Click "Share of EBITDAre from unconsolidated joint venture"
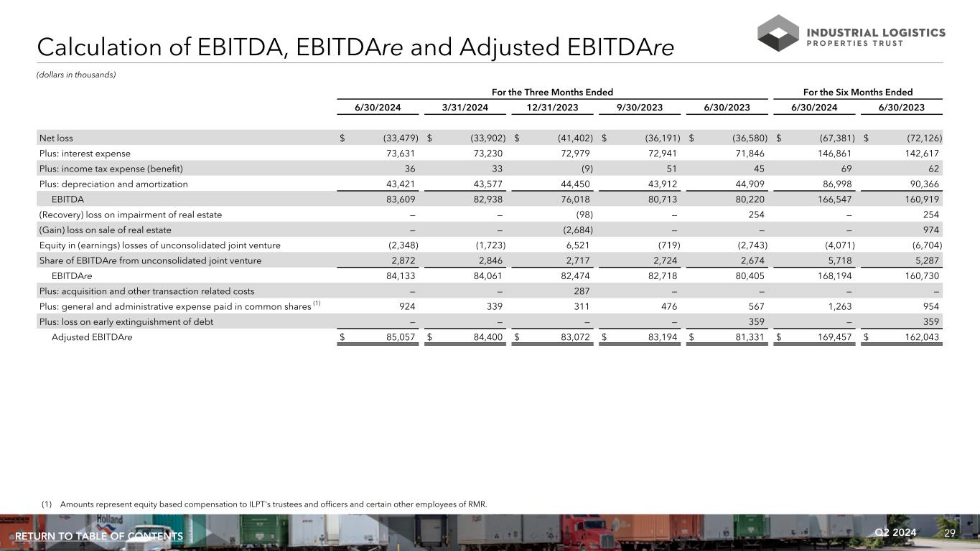980x551 pixels. pos(151,261)
